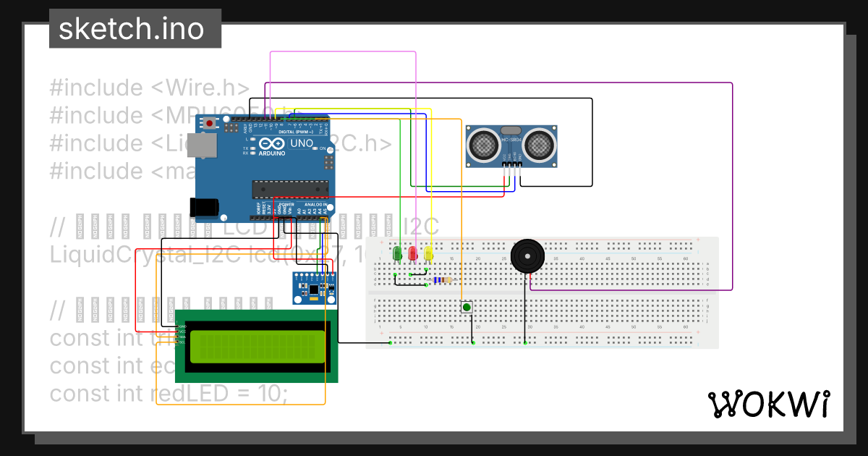Select the green LED on breadboard
The height and width of the screenshot is (456, 868).
click(396, 254)
